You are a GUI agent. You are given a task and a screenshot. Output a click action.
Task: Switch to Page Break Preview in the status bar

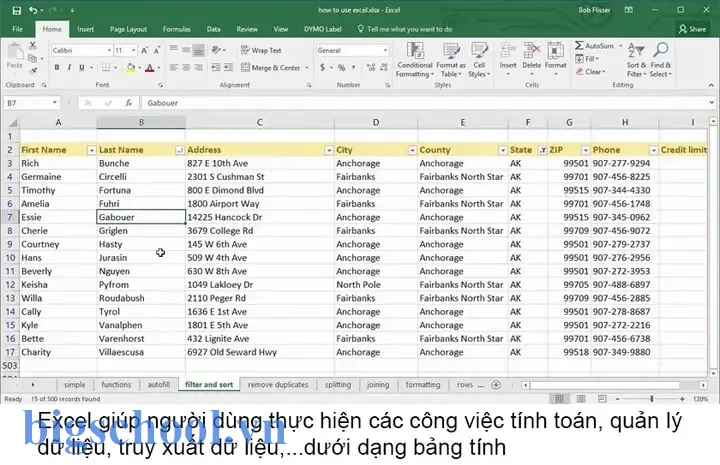602,399
